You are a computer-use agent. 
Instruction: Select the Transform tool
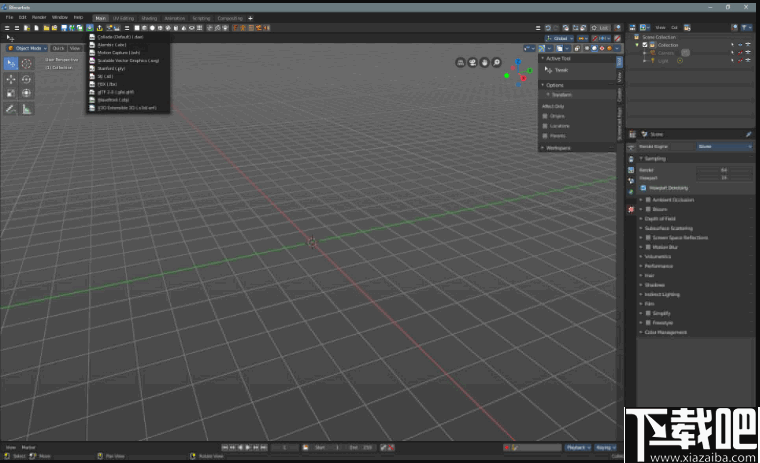tap(26, 93)
